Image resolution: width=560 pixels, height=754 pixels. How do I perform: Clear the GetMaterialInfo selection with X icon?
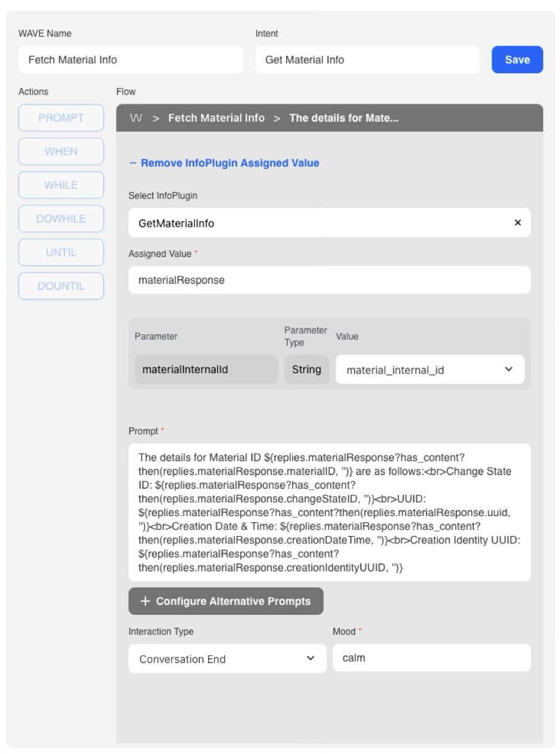(517, 222)
